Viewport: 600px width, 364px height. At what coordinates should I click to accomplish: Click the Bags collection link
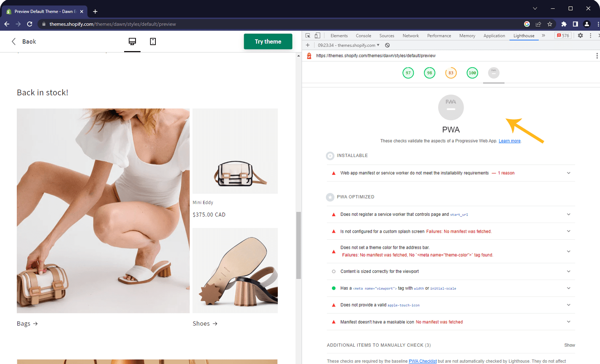[27, 323]
